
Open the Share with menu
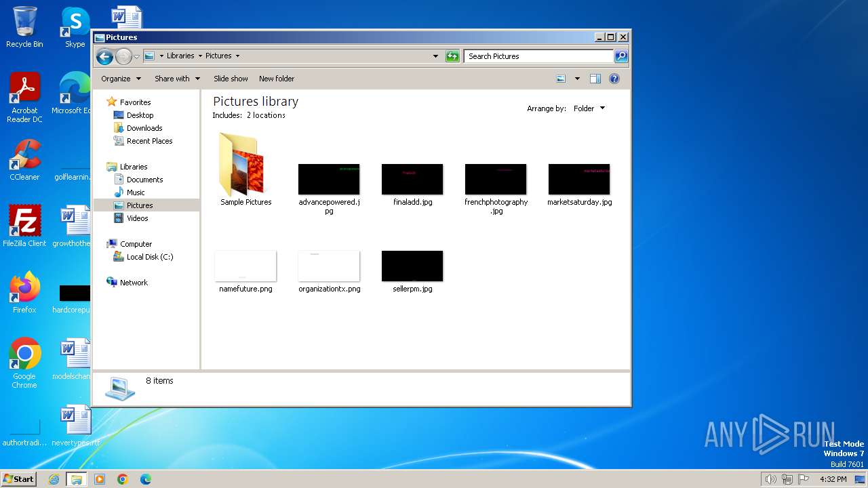click(177, 79)
